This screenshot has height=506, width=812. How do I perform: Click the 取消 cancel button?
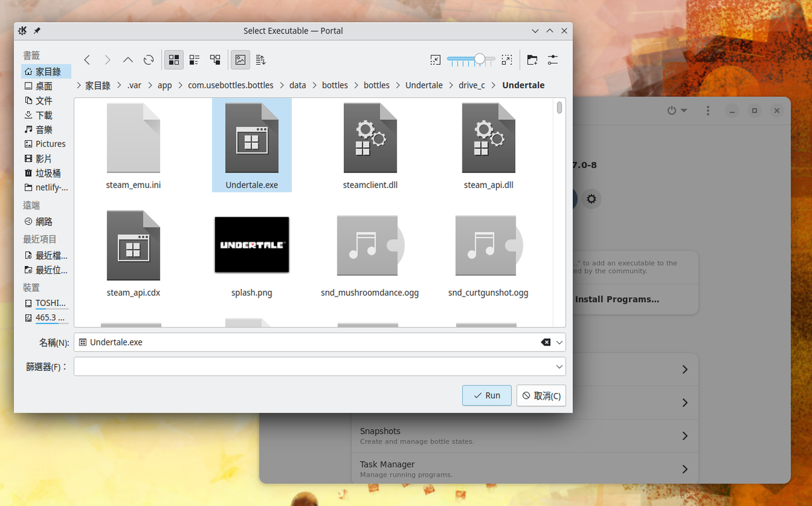pos(541,396)
